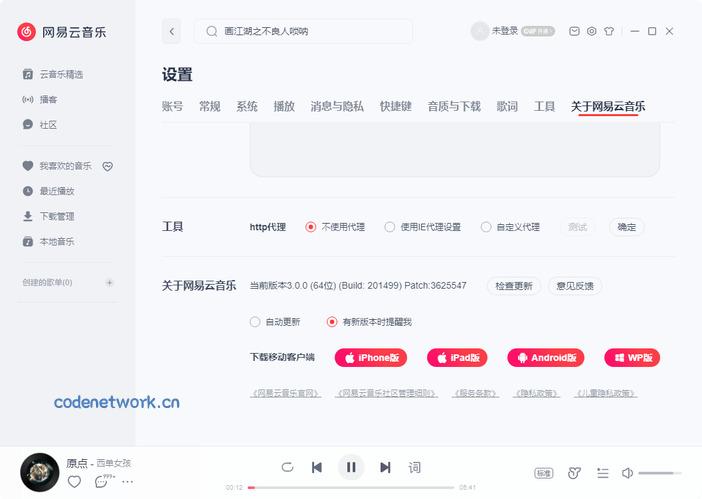Skip to previous track
Viewport: 702px width, 499px height.
click(317, 467)
